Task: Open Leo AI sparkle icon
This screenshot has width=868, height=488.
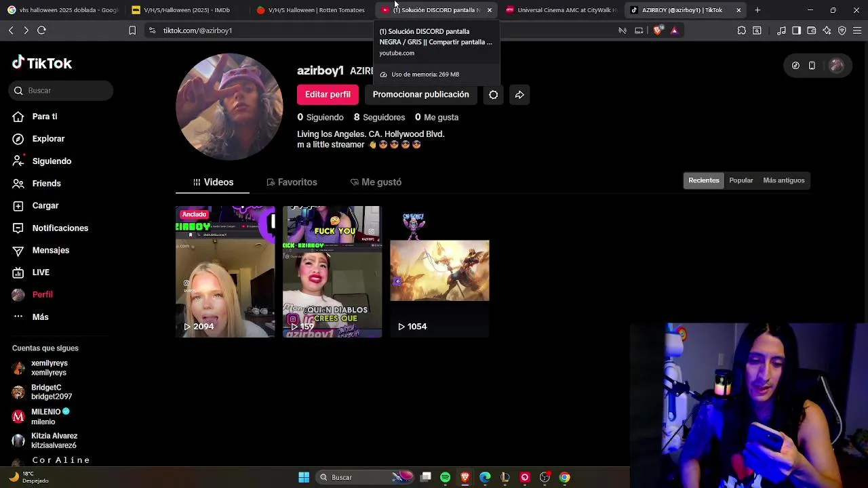Action: click(x=827, y=30)
